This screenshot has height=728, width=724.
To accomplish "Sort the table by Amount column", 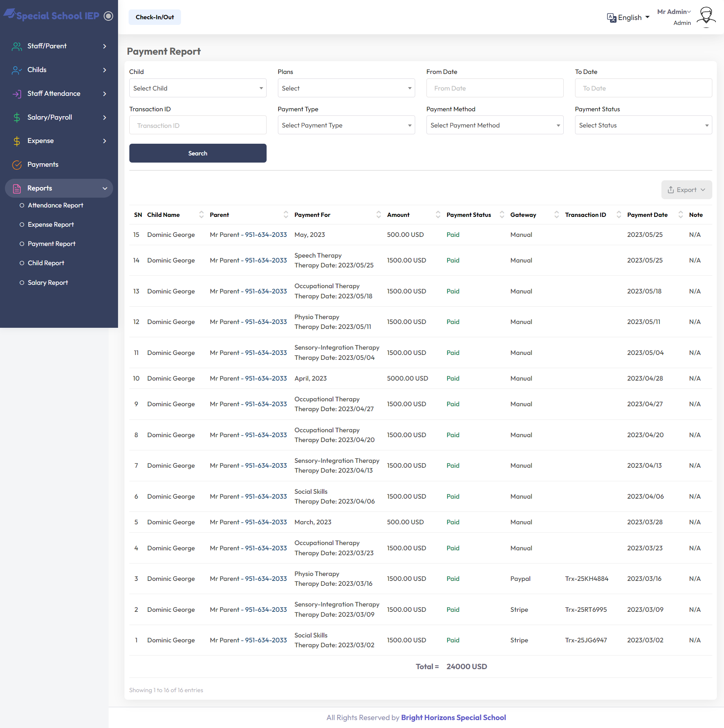I will pos(438,214).
